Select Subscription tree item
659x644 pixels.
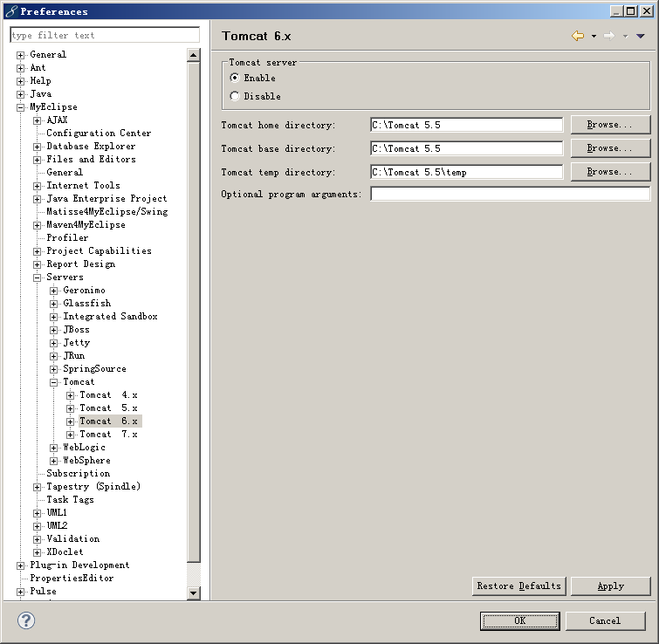(x=79, y=474)
